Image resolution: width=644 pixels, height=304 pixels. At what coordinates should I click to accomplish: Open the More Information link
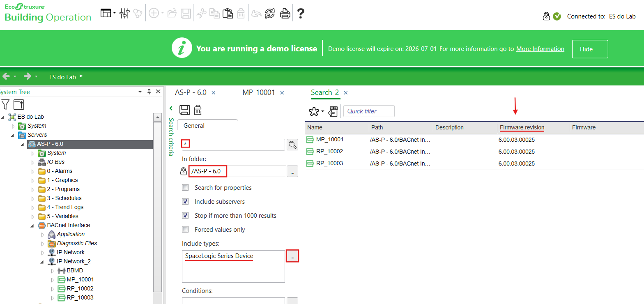[540, 48]
